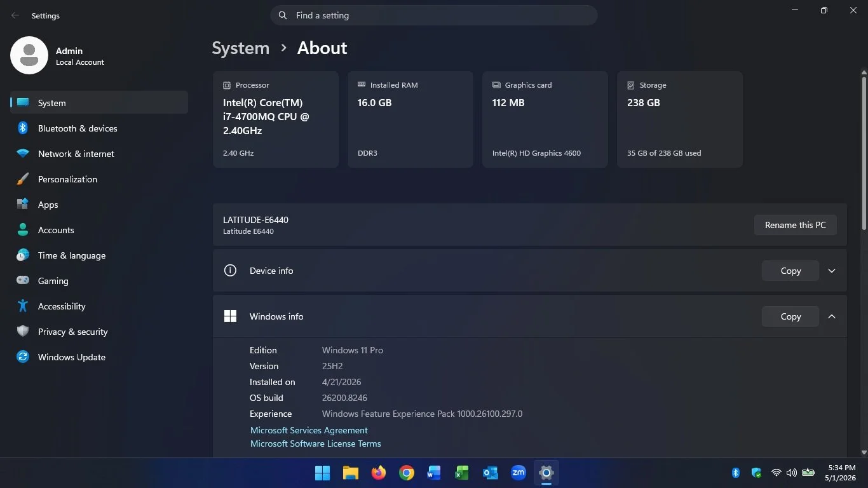Click the Time & language clock icon
Screen dimensions: 868x488
coord(23,255)
